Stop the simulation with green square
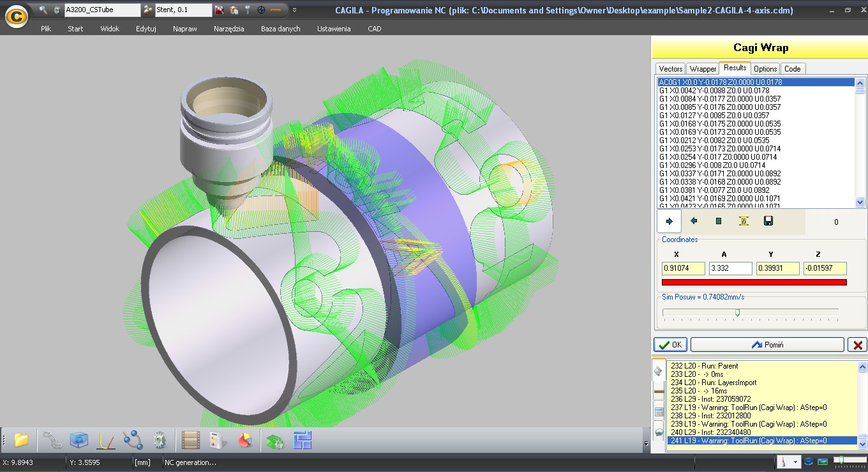The height and width of the screenshot is (472, 868). click(719, 222)
